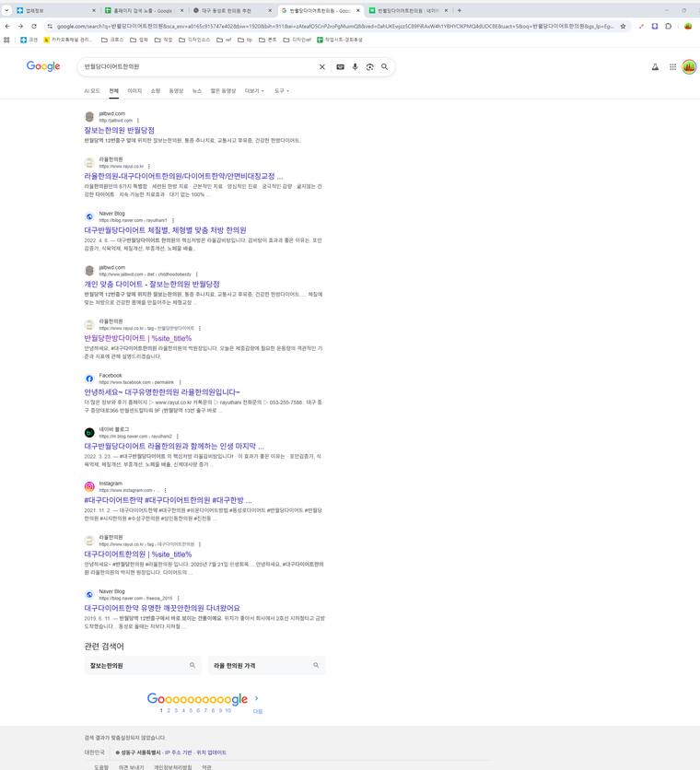Open the 크로스 bookmarks folder
This screenshot has height=770, width=700.
click(x=112, y=40)
